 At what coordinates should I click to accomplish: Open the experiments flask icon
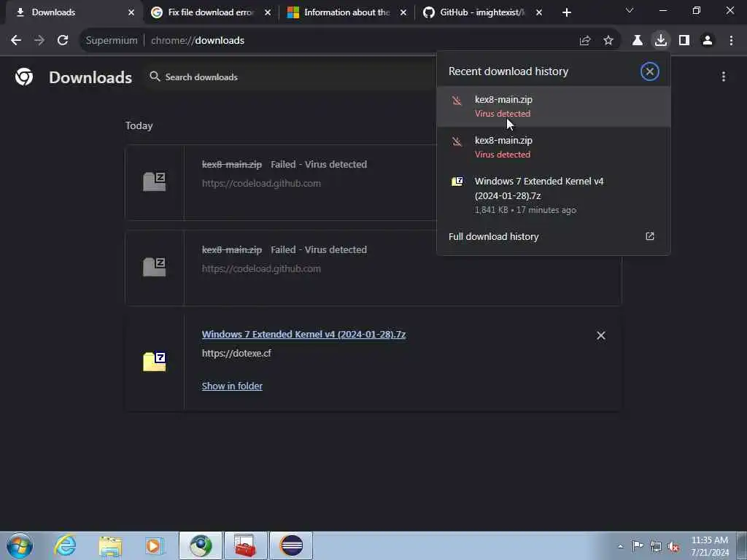click(638, 41)
